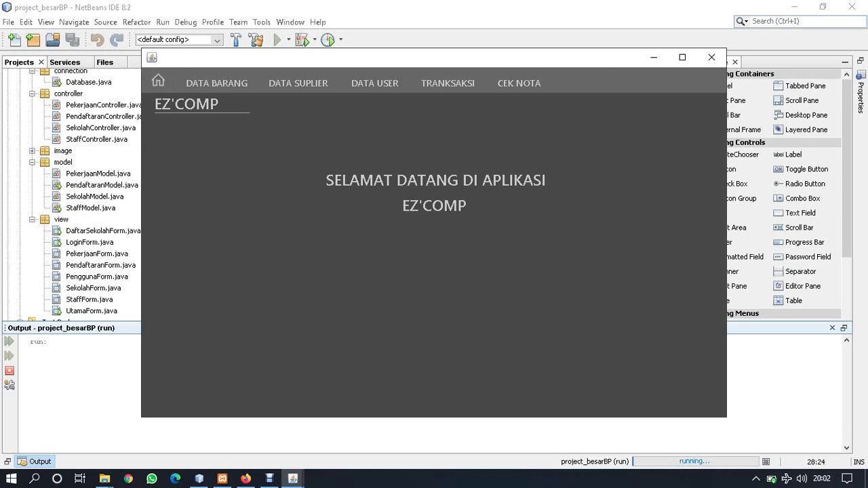868x488 pixels.
Task: Click the Open Project toolbar icon
Action: (52, 40)
